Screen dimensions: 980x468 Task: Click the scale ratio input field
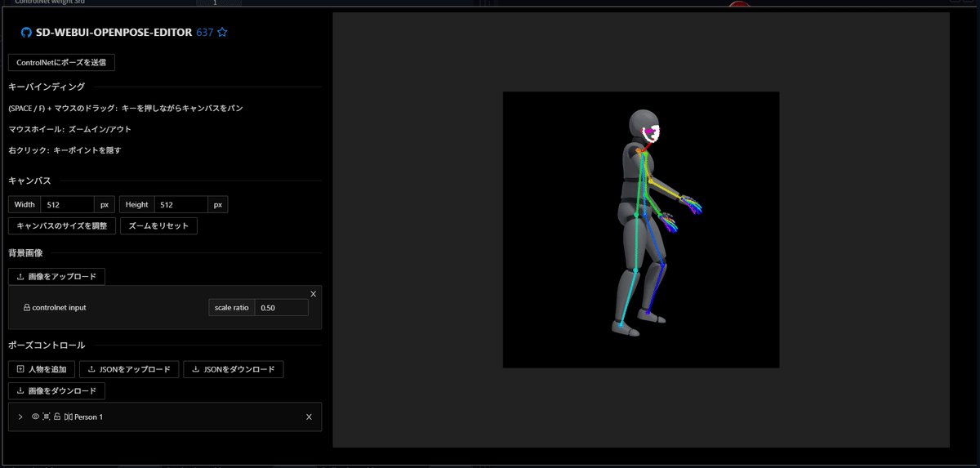[x=282, y=308]
